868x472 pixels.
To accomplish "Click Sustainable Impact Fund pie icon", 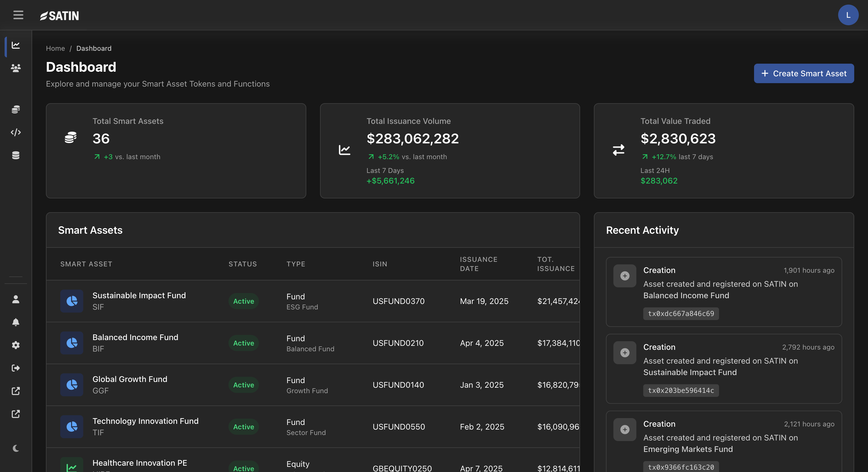I will (x=72, y=301).
